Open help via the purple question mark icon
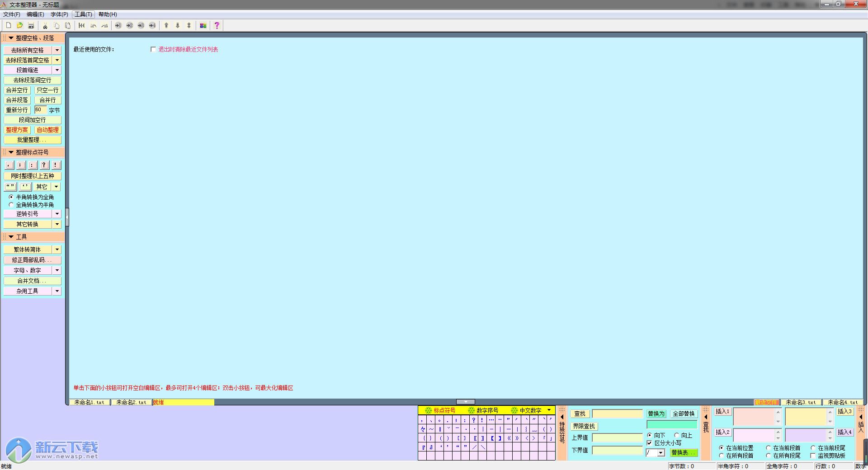The width and height of the screenshot is (868, 470). point(217,25)
